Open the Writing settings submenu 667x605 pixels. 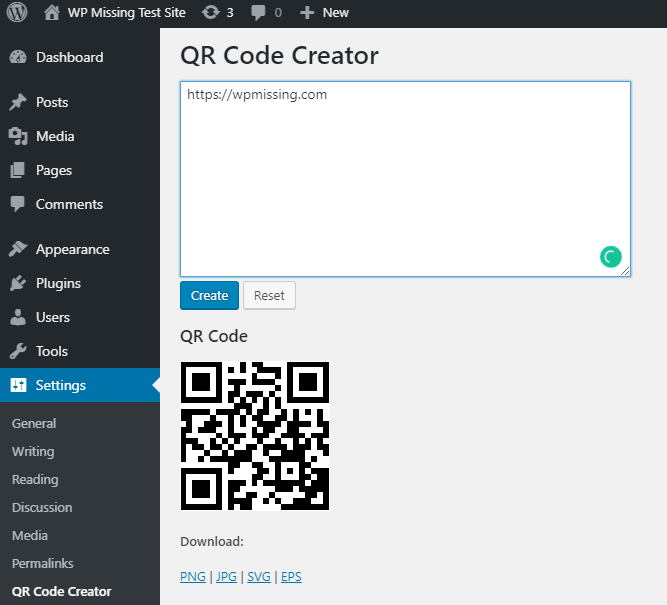click(x=33, y=451)
